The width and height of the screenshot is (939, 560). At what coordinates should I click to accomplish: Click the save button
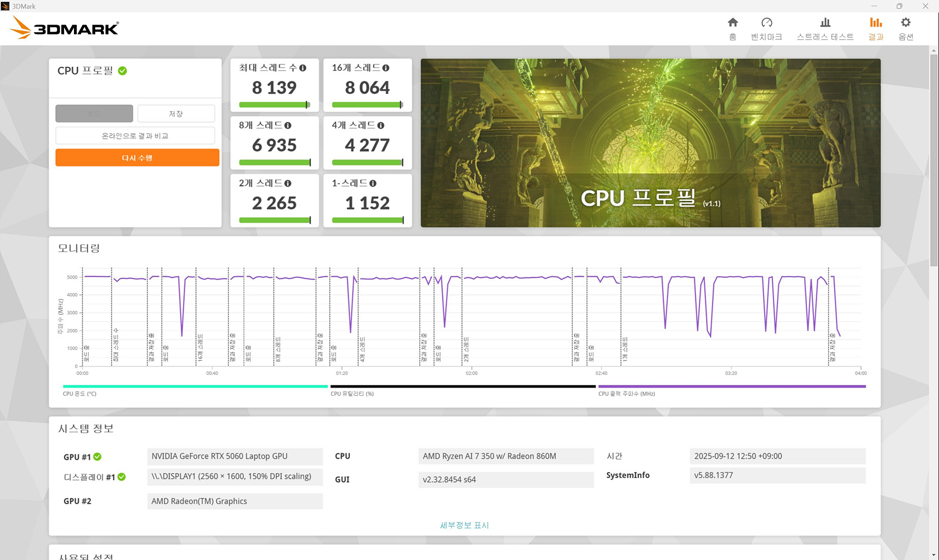176,114
